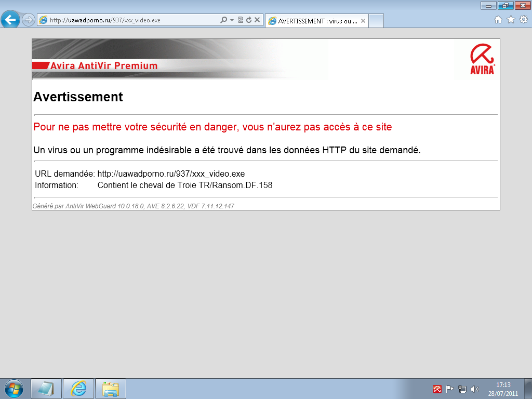Refresh the page with the reload icon
The height and width of the screenshot is (399, 532).
249,20
